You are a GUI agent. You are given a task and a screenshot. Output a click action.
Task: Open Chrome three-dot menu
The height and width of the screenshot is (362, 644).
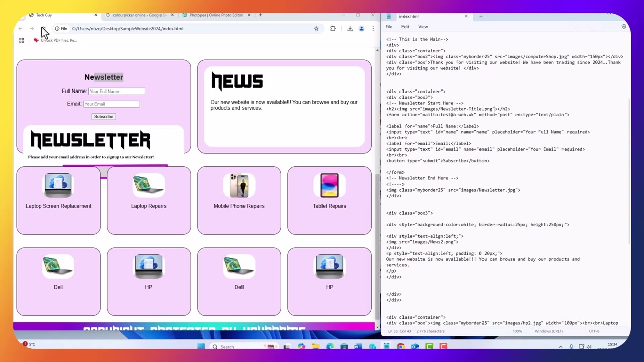(x=373, y=29)
